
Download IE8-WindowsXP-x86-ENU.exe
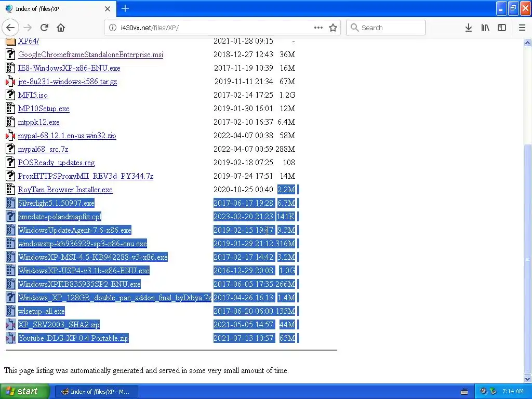(69, 68)
